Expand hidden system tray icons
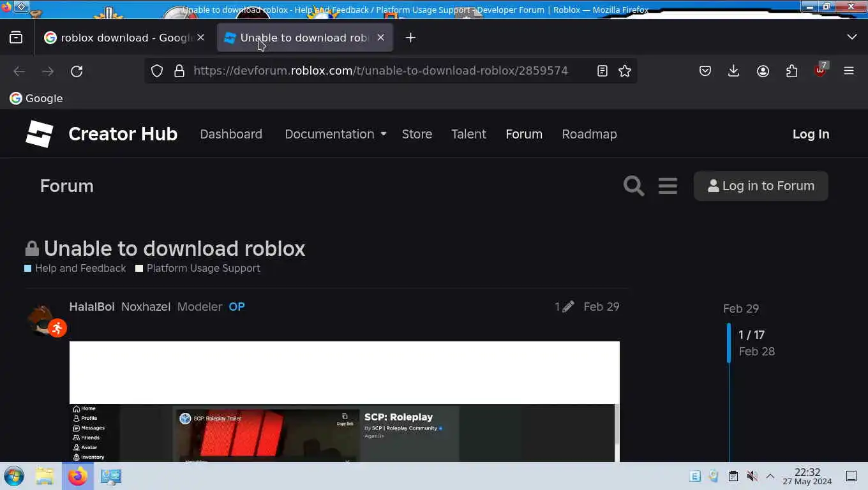The height and width of the screenshot is (490, 868). [x=770, y=476]
